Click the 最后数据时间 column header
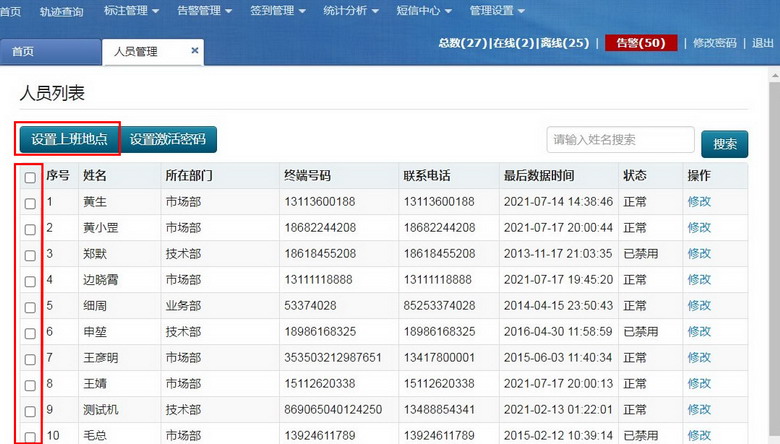This screenshot has height=444, width=780. 539,176
